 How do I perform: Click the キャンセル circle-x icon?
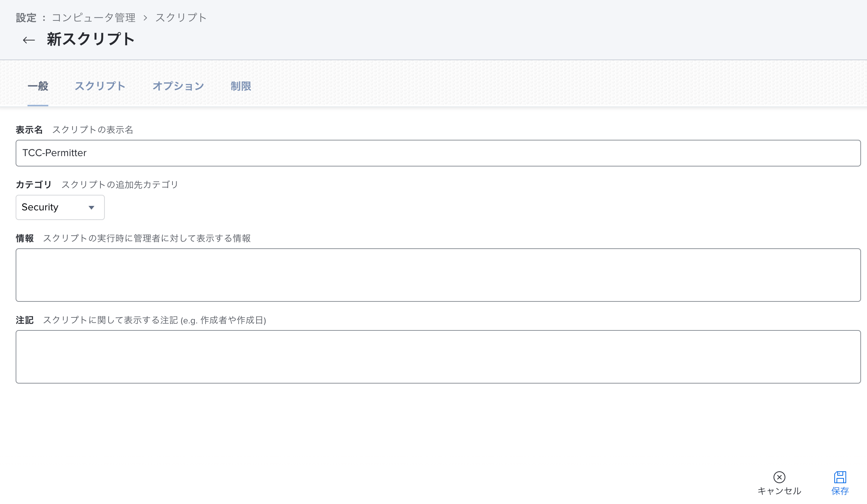coord(779,477)
